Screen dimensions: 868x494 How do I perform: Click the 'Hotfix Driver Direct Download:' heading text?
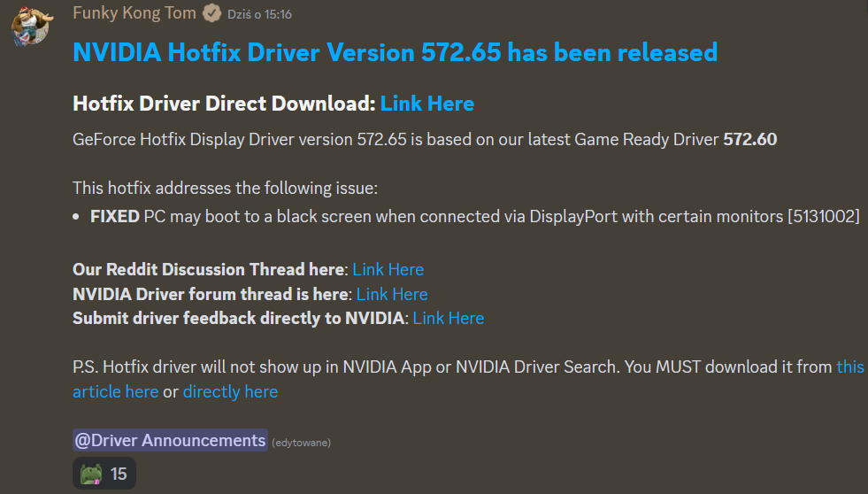(x=224, y=104)
